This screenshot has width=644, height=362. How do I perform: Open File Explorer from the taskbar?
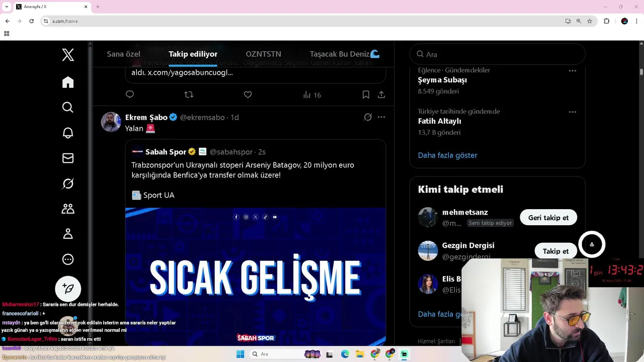[x=360, y=354]
